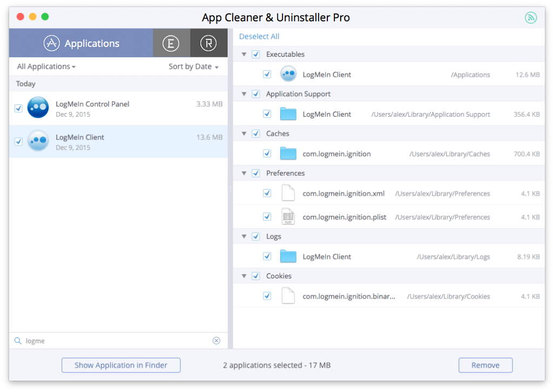Collapse the Executables section triangle
The width and height of the screenshot is (554, 392).
pyautogui.click(x=244, y=55)
